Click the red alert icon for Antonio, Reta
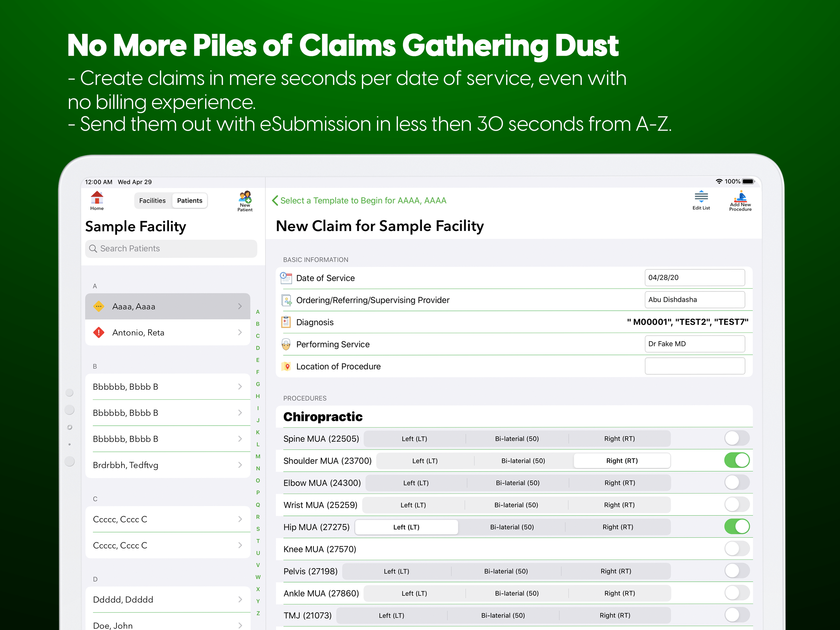Screen dimensions: 840x630 (x=99, y=333)
